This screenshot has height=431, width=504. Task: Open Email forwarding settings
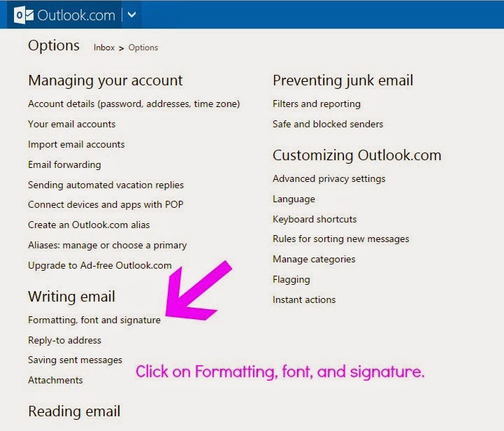click(x=64, y=164)
